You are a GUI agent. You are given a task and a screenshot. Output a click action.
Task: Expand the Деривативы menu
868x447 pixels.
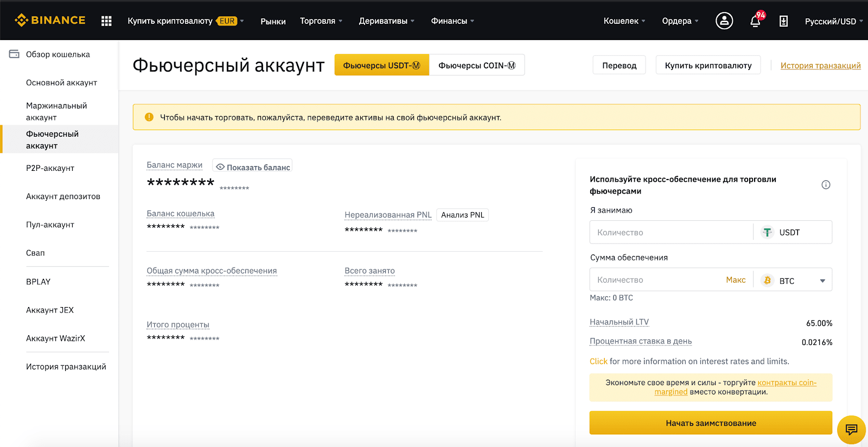(386, 21)
